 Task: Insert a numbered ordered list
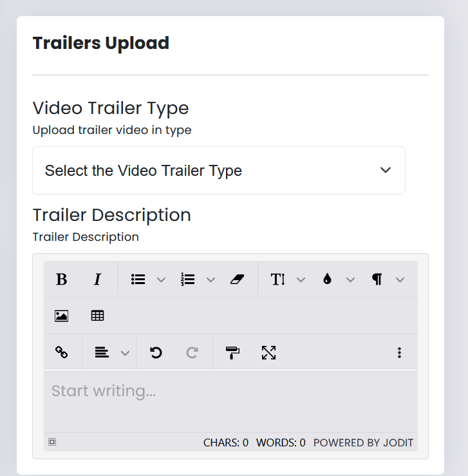188,280
